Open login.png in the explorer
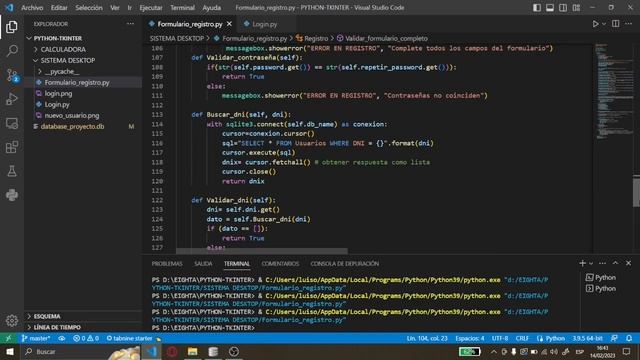This screenshot has height=360, width=640. [x=58, y=93]
